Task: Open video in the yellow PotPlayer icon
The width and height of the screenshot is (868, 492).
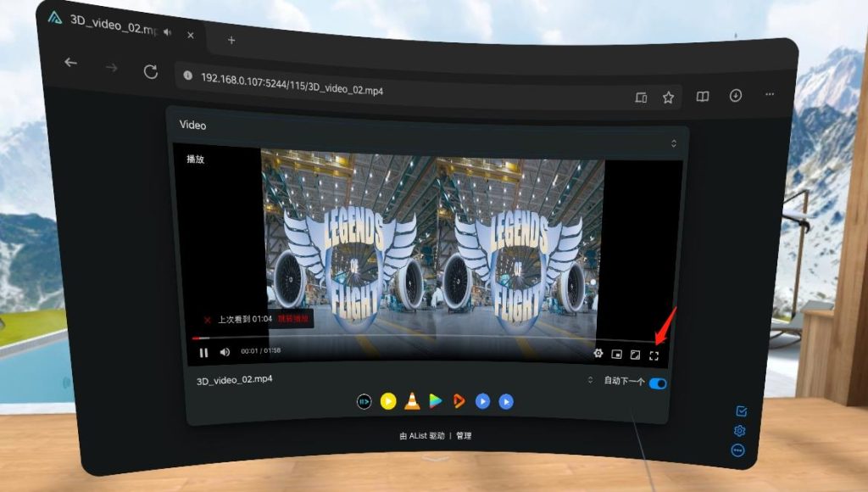Action: [388, 400]
